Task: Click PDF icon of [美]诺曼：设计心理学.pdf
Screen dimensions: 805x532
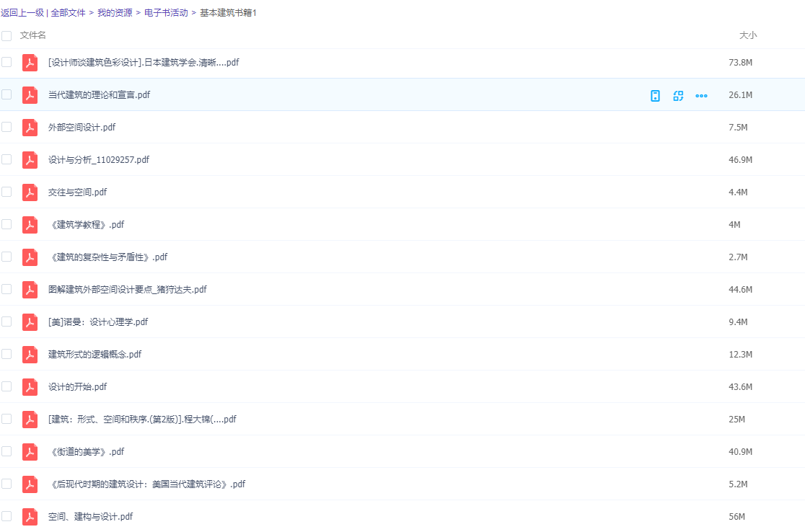Action: pyautogui.click(x=30, y=322)
